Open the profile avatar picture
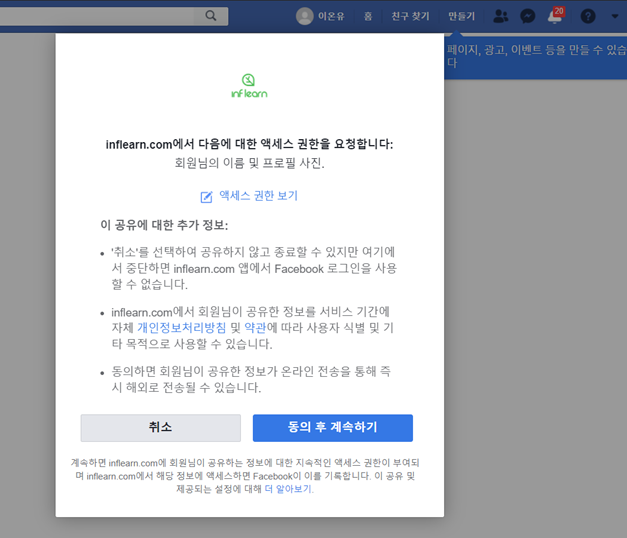The image size is (627, 538). (x=305, y=16)
